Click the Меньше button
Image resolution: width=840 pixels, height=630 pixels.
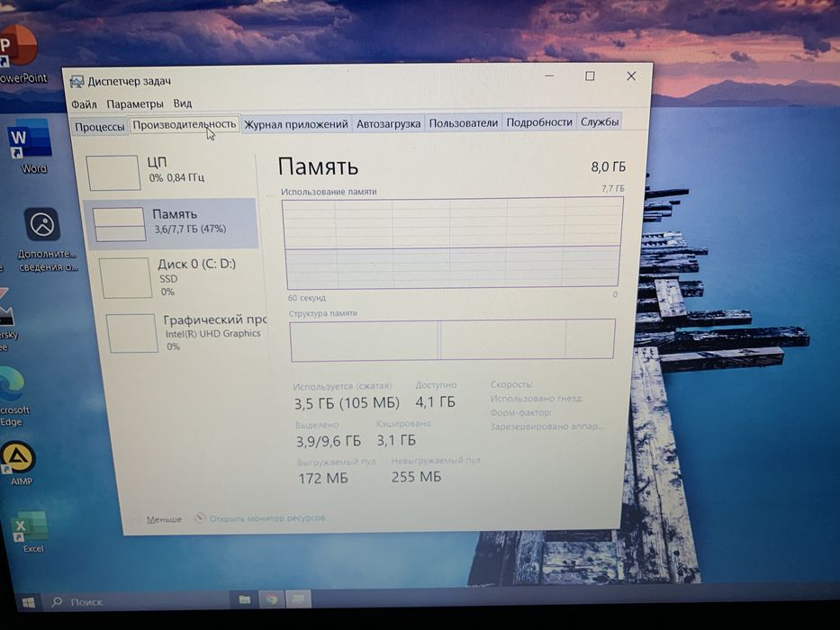click(164, 519)
